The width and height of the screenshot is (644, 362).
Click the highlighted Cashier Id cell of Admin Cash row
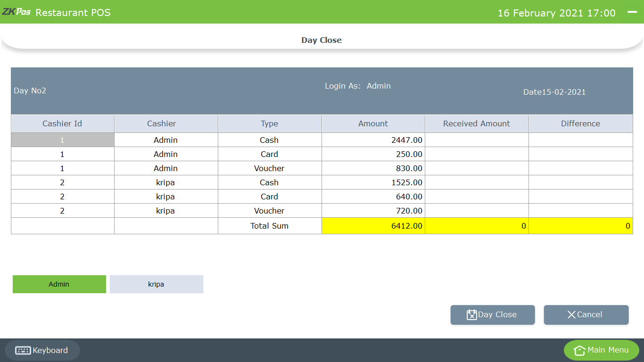[63, 140]
